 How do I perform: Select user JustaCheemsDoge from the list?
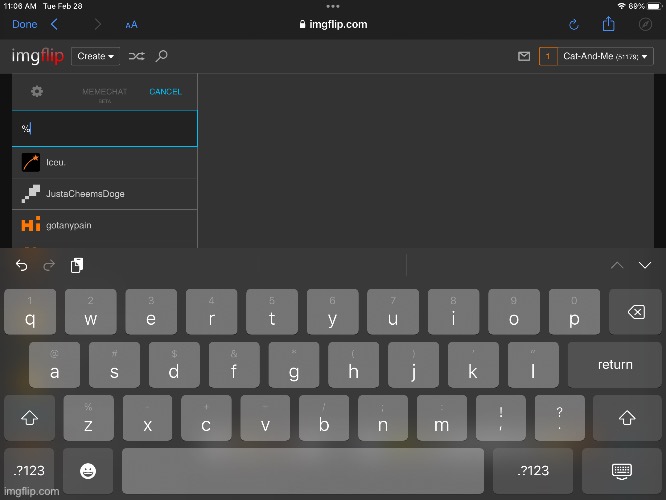pyautogui.click(x=104, y=194)
